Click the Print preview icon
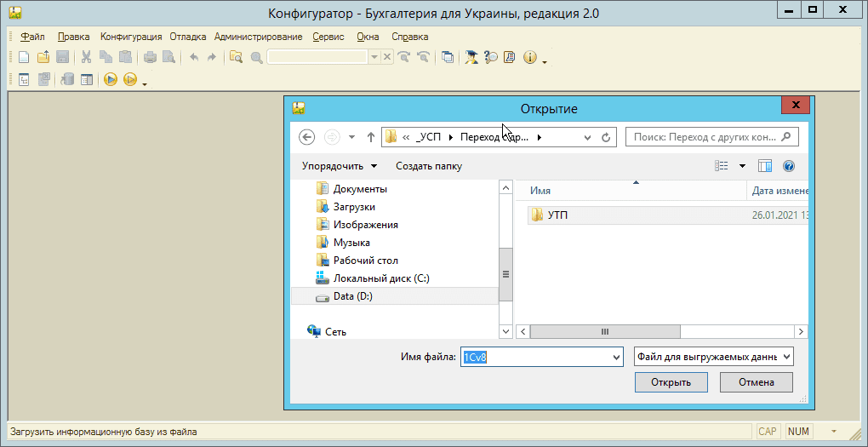868x447 pixels. pyautogui.click(x=168, y=57)
